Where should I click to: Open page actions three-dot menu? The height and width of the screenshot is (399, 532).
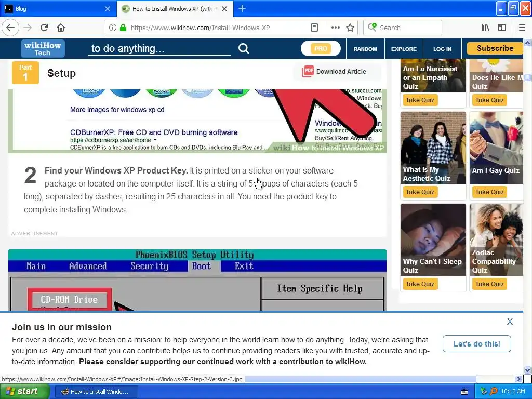pyautogui.click(x=335, y=28)
